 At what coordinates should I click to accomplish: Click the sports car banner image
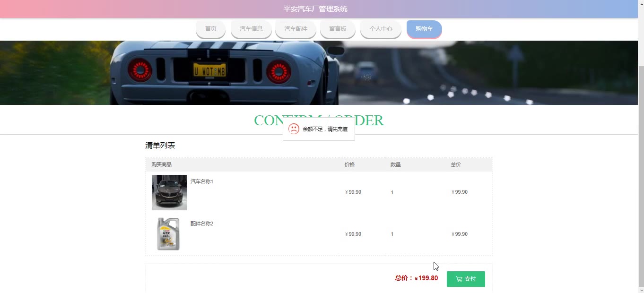319,73
